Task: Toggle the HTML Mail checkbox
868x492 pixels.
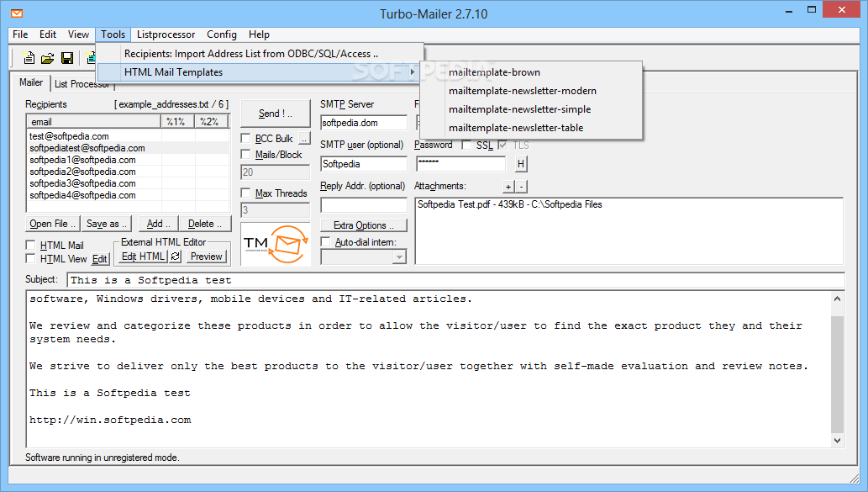Action: [x=30, y=245]
